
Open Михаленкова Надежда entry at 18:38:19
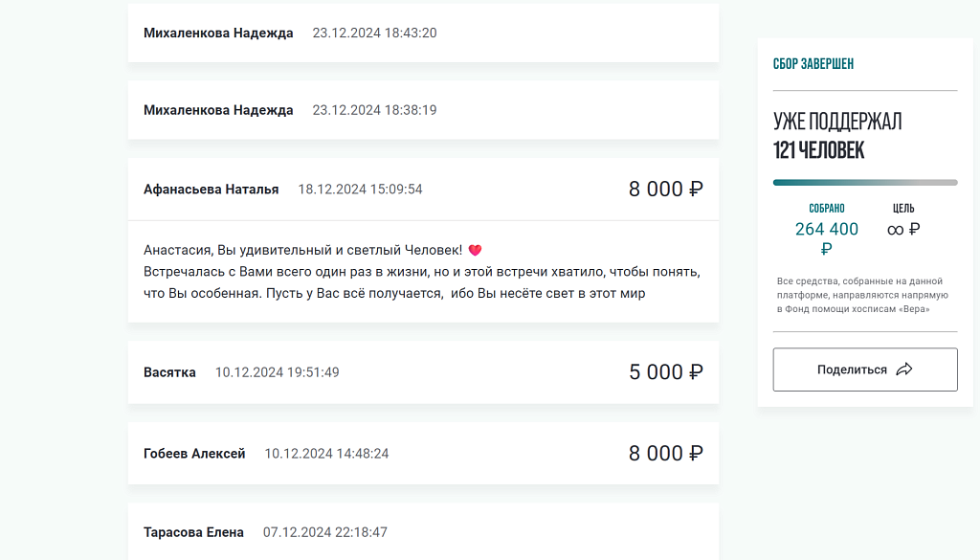click(x=423, y=110)
